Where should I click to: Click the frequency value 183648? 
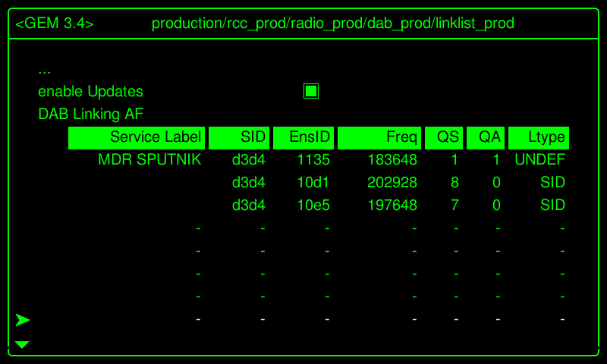pos(392,160)
